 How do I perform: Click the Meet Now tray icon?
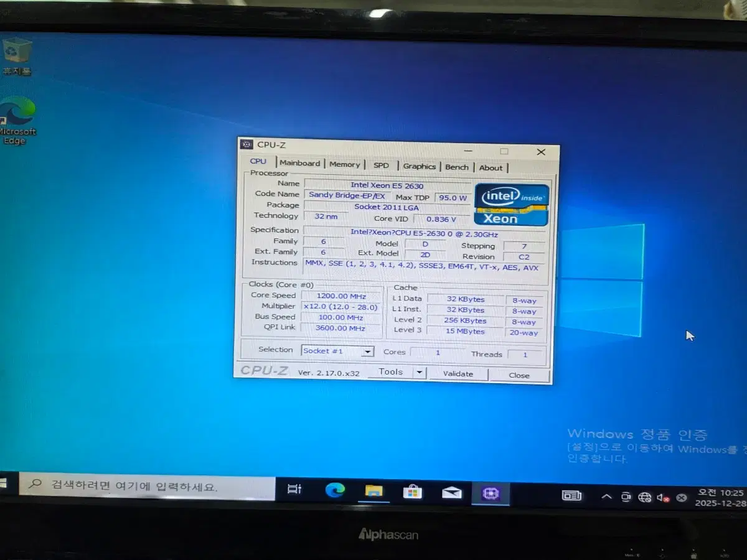626,497
